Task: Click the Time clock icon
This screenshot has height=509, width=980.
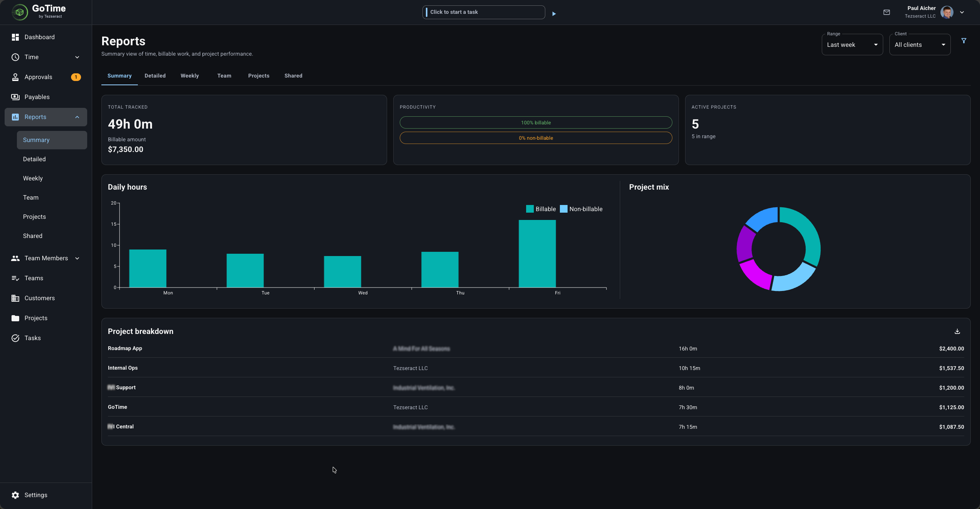Action: 15,57
